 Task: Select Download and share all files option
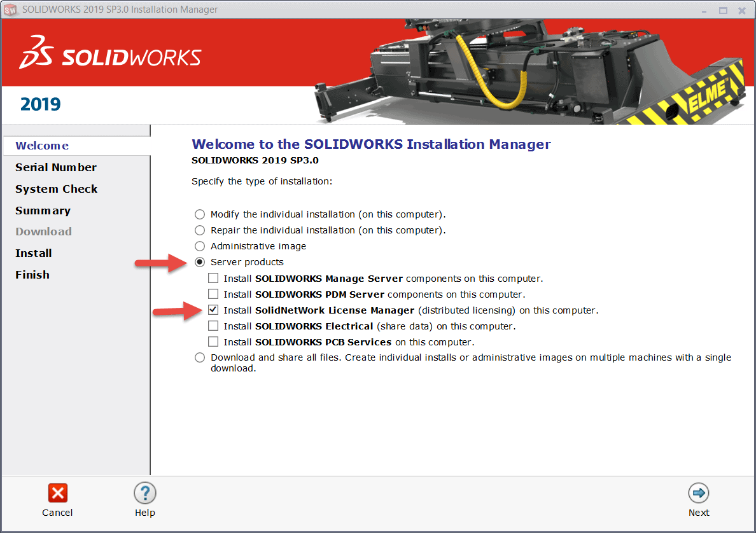(200, 357)
